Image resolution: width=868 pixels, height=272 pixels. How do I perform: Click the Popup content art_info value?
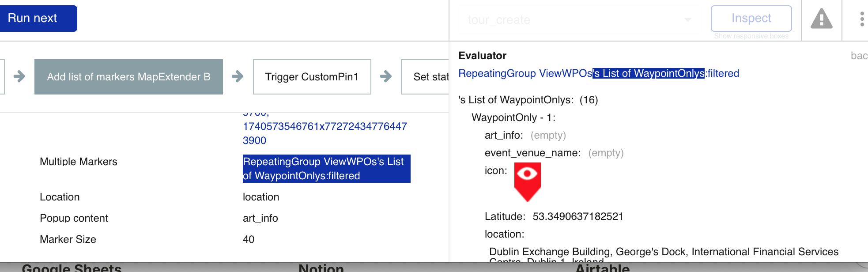[x=260, y=218]
